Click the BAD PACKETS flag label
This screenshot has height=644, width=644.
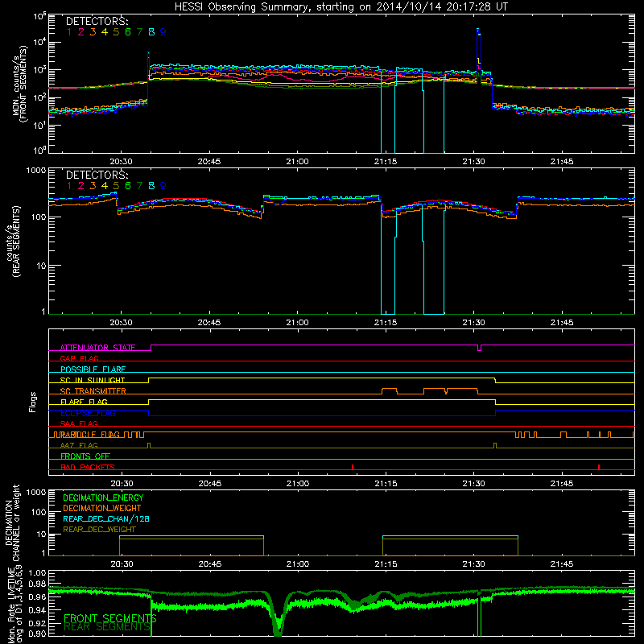[x=88, y=467]
